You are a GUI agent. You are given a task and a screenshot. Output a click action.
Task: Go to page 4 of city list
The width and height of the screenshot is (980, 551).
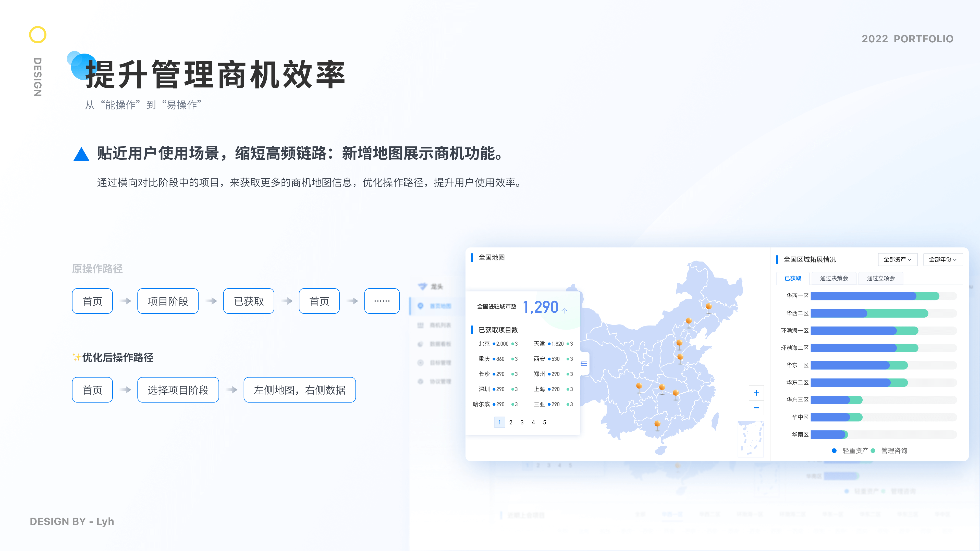point(533,422)
